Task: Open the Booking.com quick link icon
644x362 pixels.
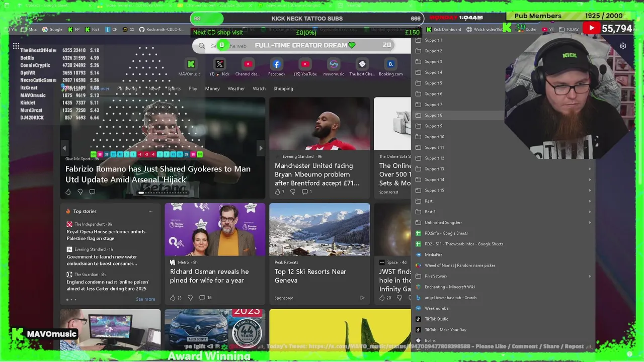Action: point(391,64)
